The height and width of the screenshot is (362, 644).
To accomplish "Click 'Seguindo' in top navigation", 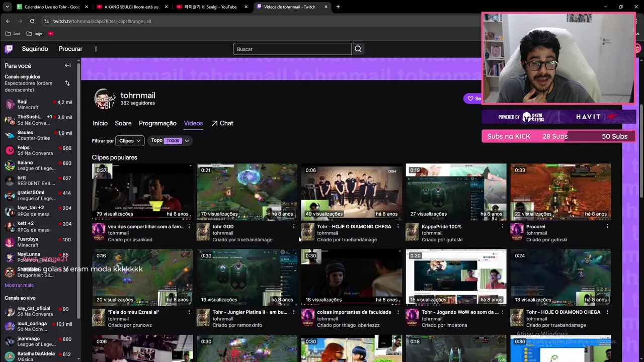I will pyautogui.click(x=35, y=49).
